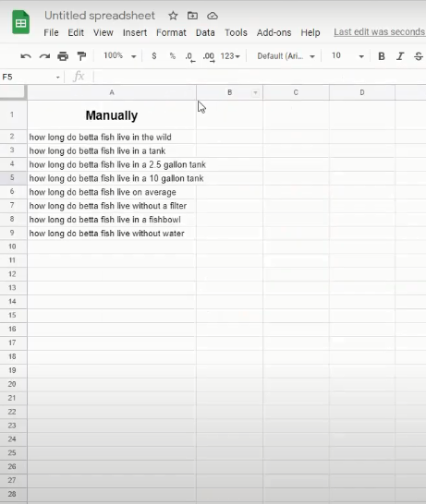The height and width of the screenshot is (504, 426).
Task: Click the cloud document status icon
Action: tap(213, 16)
